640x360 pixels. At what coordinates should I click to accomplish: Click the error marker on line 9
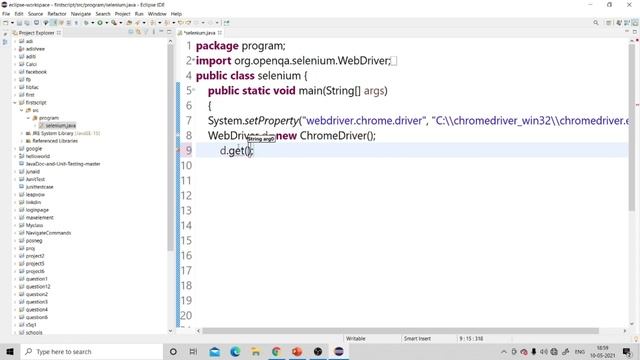pos(178,151)
